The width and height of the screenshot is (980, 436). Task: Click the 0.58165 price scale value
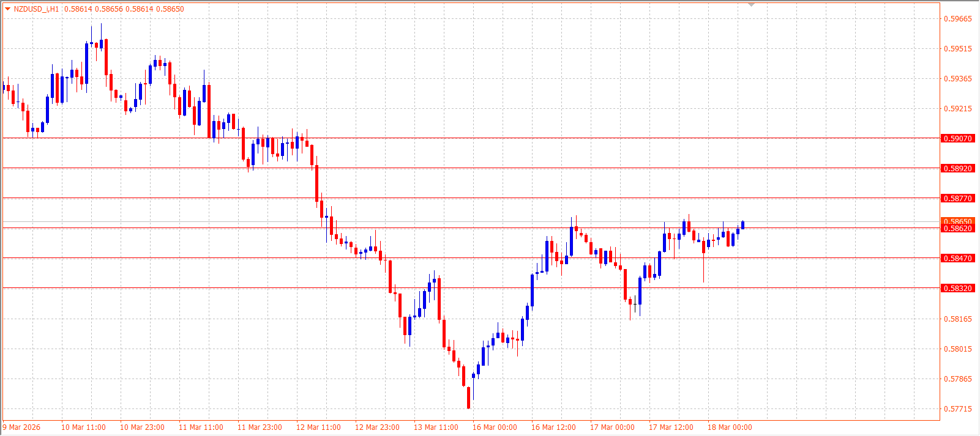coord(957,319)
